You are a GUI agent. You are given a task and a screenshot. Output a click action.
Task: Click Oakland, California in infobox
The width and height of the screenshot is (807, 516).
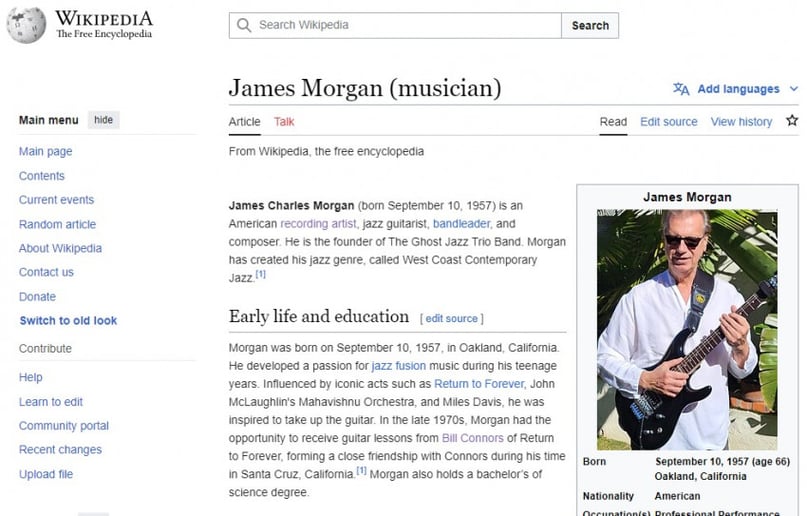pyautogui.click(x=700, y=476)
